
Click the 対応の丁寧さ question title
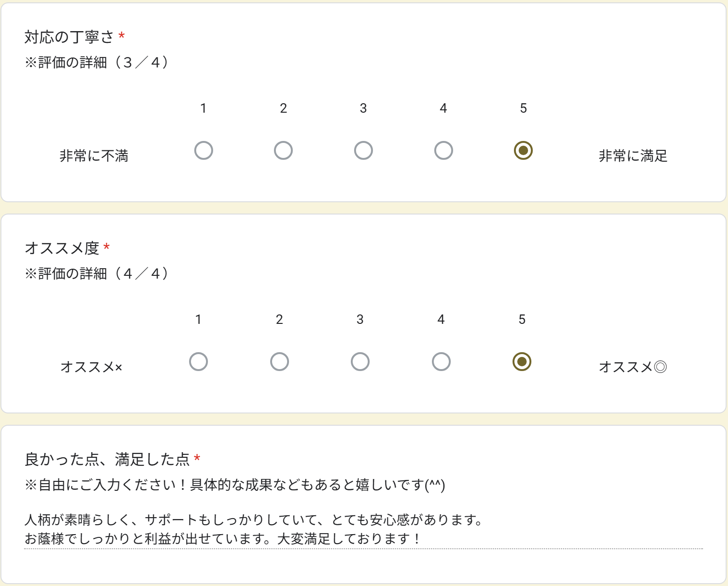(x=69, y=37)
